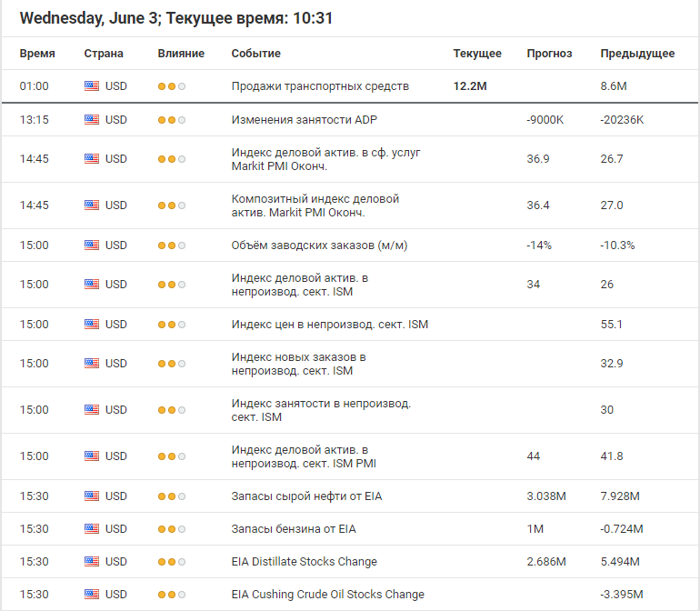Click the Прогноз column header
The image size is (700, 611).
click(549, 53)
